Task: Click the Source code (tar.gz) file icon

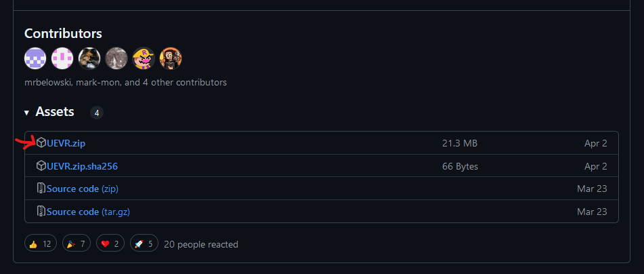Action: pos(41,212)
